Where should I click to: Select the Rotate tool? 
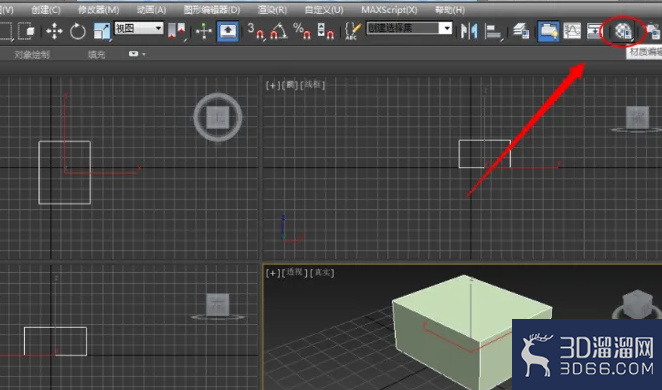click(x=78, y=31)
